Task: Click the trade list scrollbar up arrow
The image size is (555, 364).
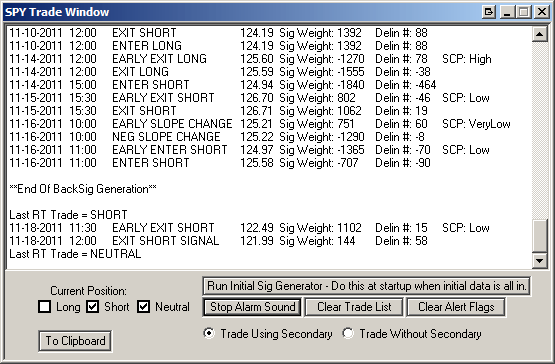Action: click(539, 34)
